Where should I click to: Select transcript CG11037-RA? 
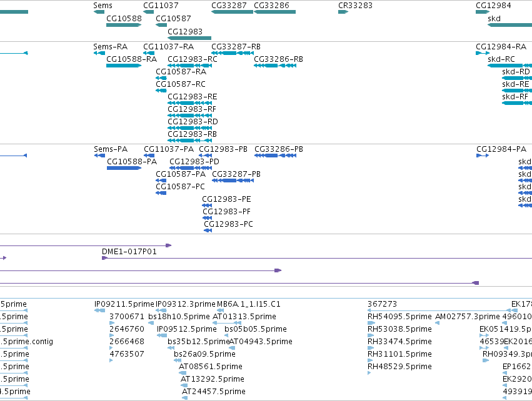169,47
